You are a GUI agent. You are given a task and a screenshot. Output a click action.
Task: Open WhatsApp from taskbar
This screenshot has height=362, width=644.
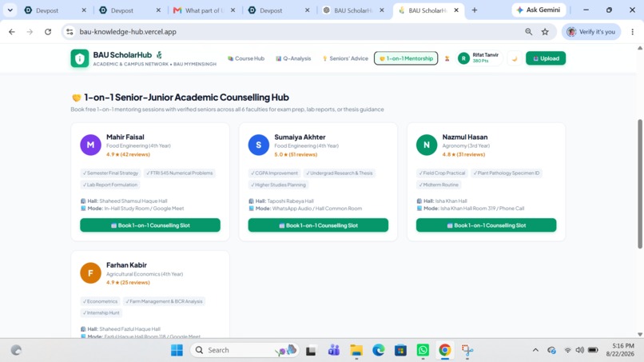423,350
